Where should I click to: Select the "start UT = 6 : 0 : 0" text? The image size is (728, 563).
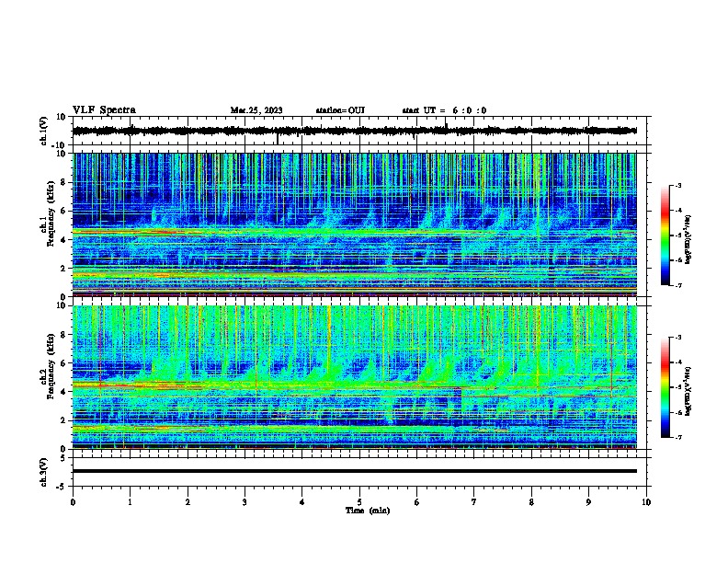[444, 110]
